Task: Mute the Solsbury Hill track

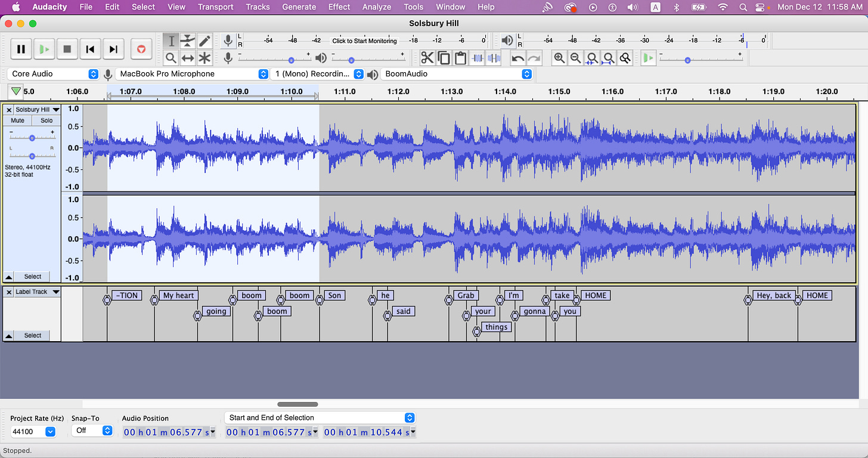Action: click(x=18, y=120)
